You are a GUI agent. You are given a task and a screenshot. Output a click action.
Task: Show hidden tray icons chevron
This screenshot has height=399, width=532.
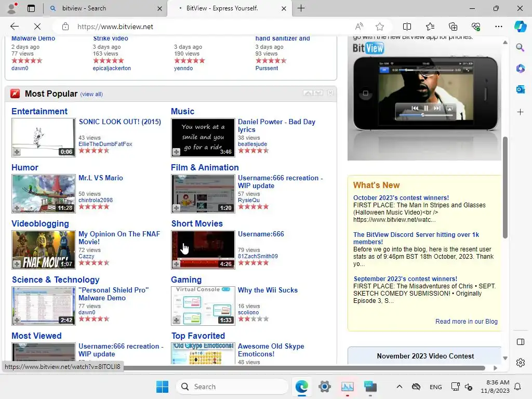(400, 387)
